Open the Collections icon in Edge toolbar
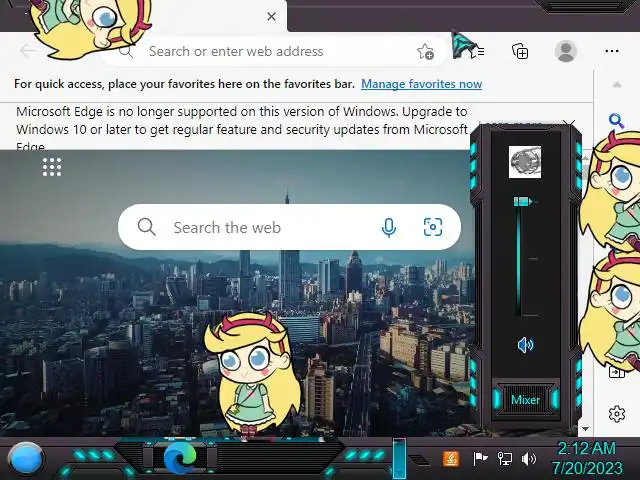This screenshot has width=640, height=480. (520, 51)
